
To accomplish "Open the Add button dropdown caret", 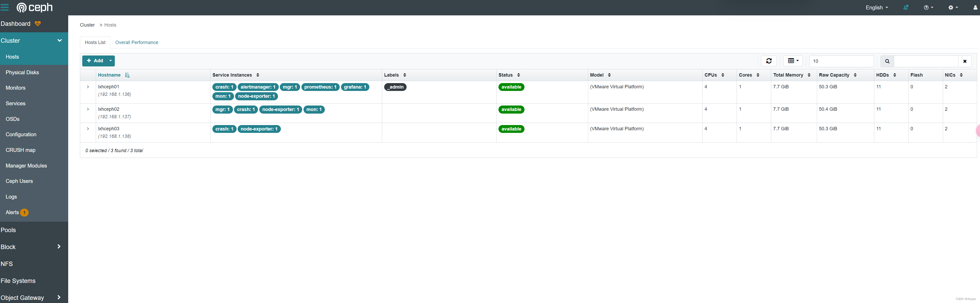I will [111, 61].
